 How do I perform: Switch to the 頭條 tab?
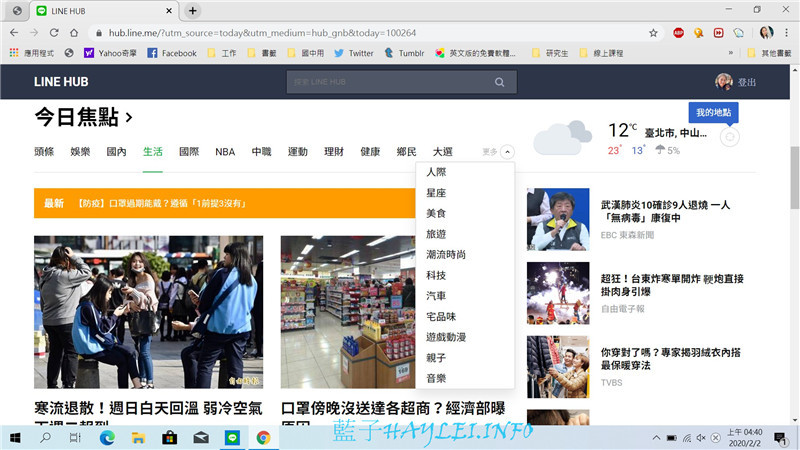pos(44,152)
